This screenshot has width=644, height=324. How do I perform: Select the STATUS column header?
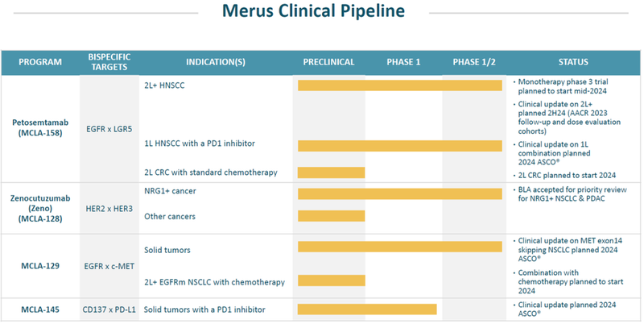pos(572,62)
